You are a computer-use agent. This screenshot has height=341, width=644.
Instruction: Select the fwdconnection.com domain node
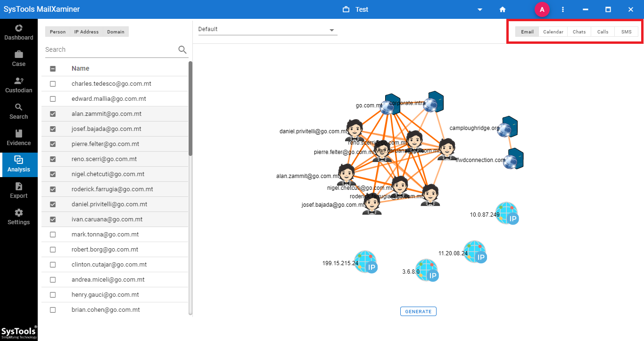(x=513, y=159)
